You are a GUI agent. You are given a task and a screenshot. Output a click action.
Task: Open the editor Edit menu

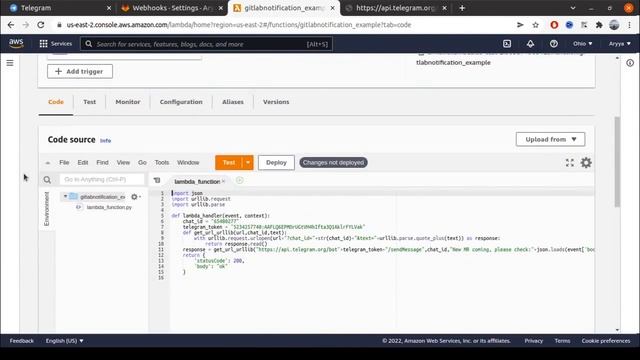click(83, 162)
